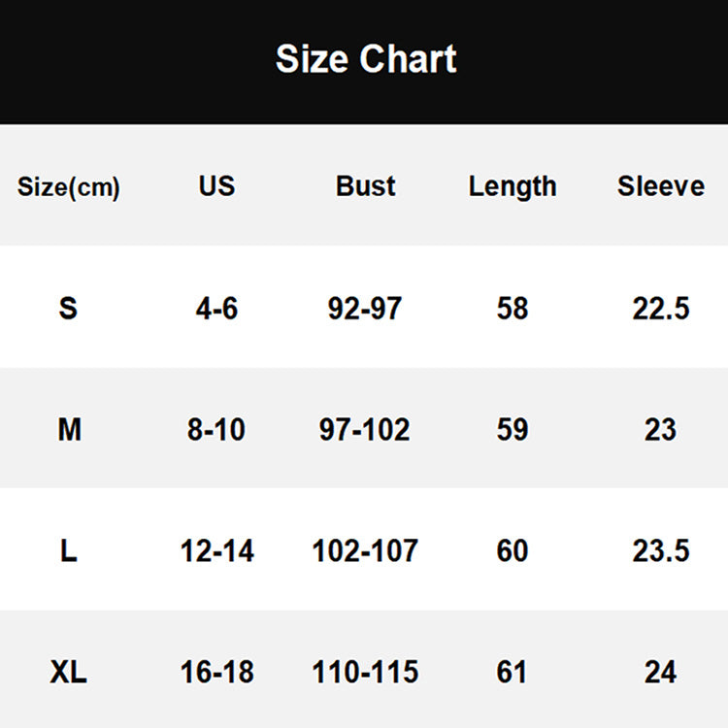This screenshot has width=728, height=728.
Task: Click the Sleeve column header
Action: (x=661, y=185)
